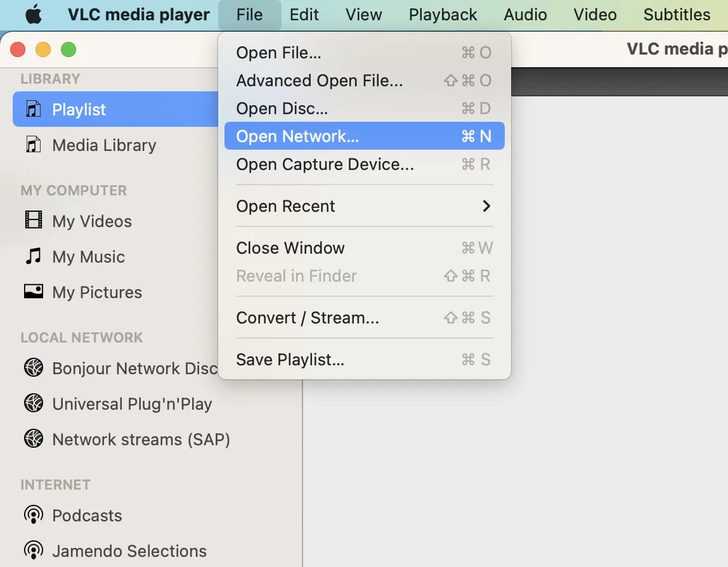Viewport: 728px width, 567px height.
Task: Open the Video menu
Action: coord(595,15)
